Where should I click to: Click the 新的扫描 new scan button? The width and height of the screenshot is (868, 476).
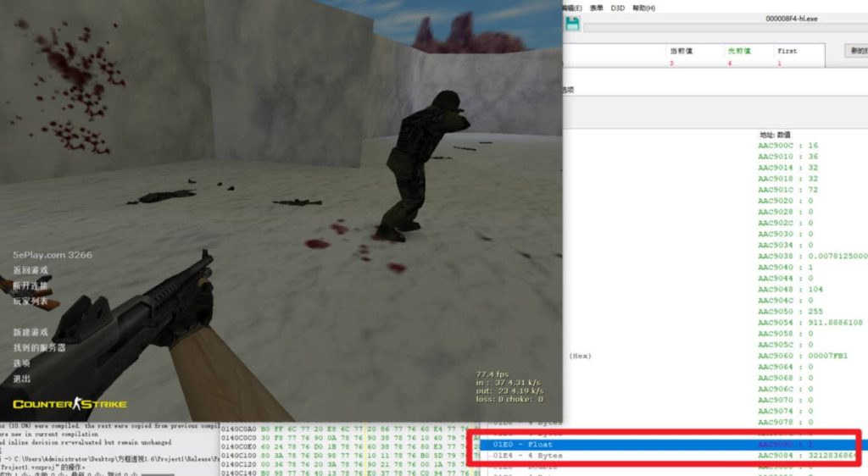click(858, 51)
